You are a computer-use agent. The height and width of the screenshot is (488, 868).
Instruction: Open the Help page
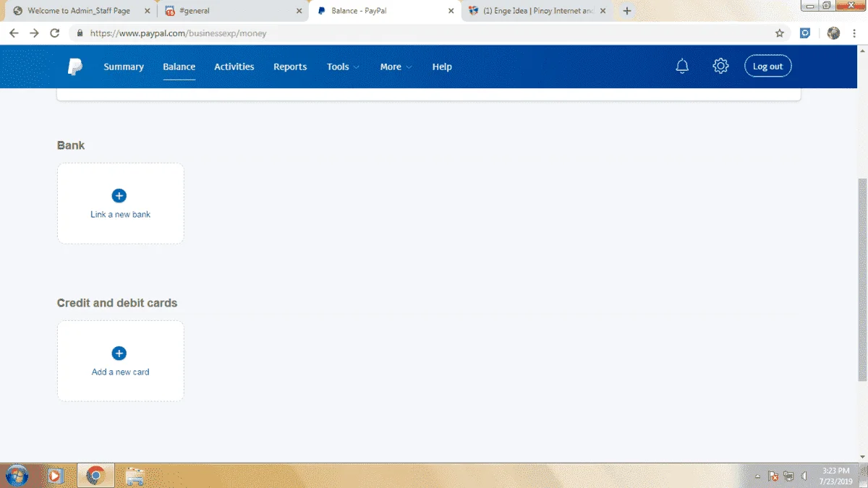point(442,67)
